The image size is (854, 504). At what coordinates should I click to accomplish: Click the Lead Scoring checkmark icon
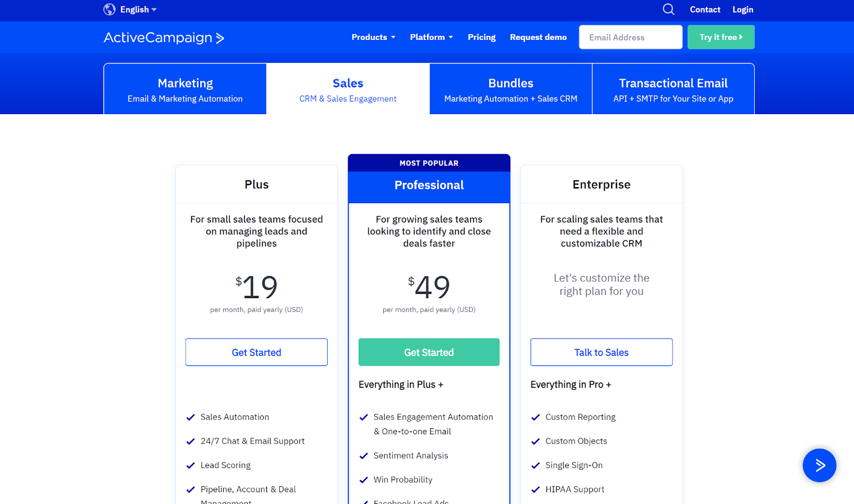point(191,466)
